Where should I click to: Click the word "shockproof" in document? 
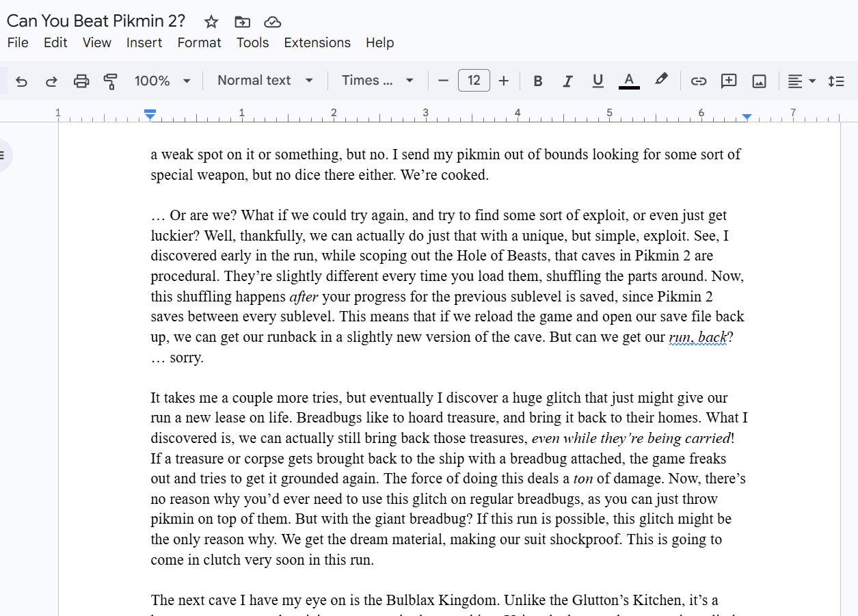[x=587, y=539]
